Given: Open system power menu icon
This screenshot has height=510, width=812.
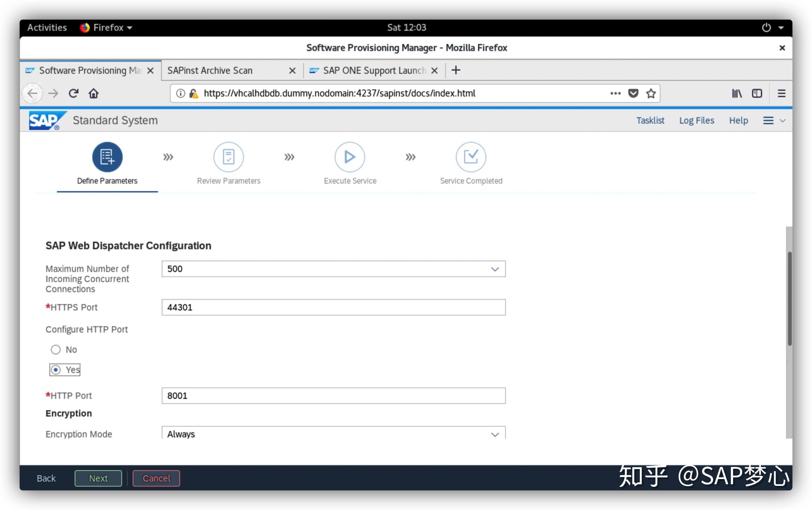Looking at the screenshot, I should (766, 27).
